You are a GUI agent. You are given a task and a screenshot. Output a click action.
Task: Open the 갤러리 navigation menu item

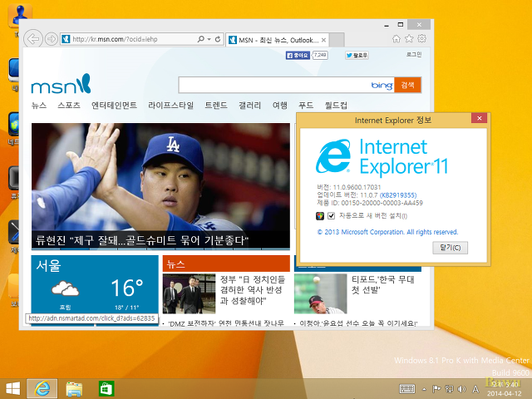[x=249, y=106]
